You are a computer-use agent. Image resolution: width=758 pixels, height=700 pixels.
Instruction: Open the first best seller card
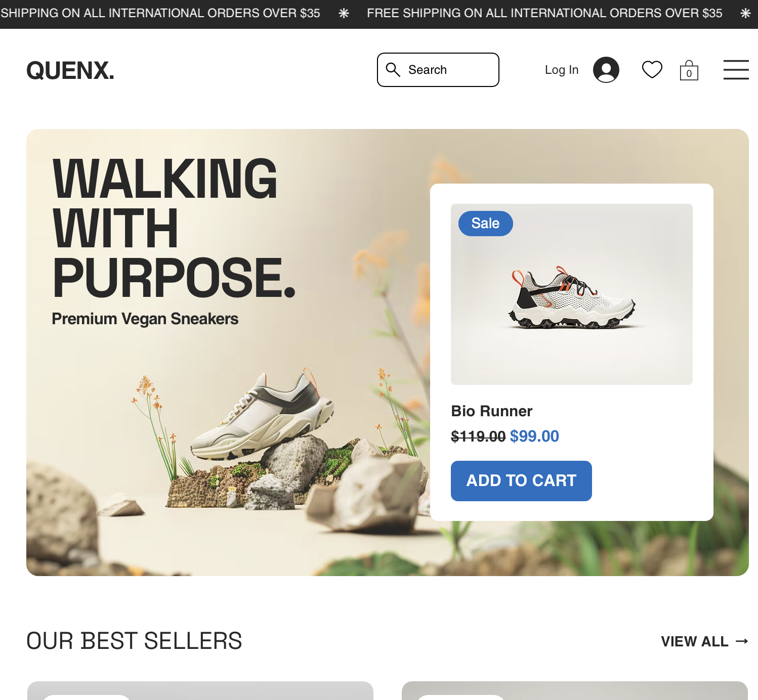point(200,691)
